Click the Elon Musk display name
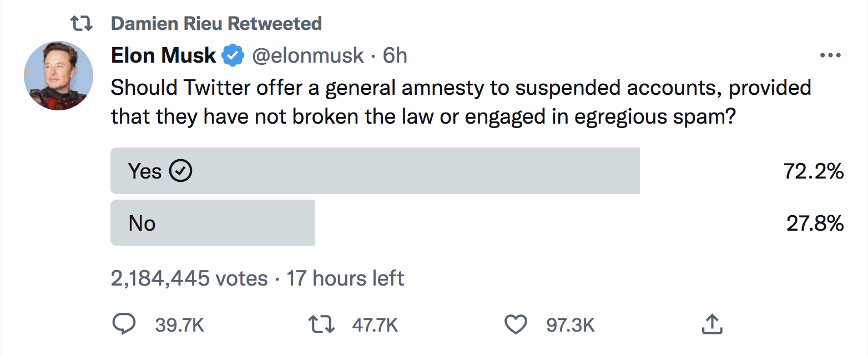The height and width of the screenshot is (356, 868). coord(164,55)
